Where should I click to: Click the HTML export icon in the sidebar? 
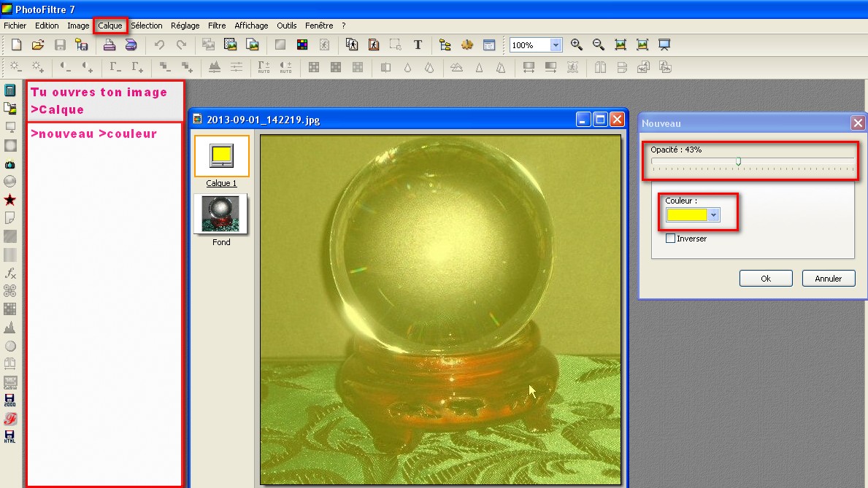point(10,436)
